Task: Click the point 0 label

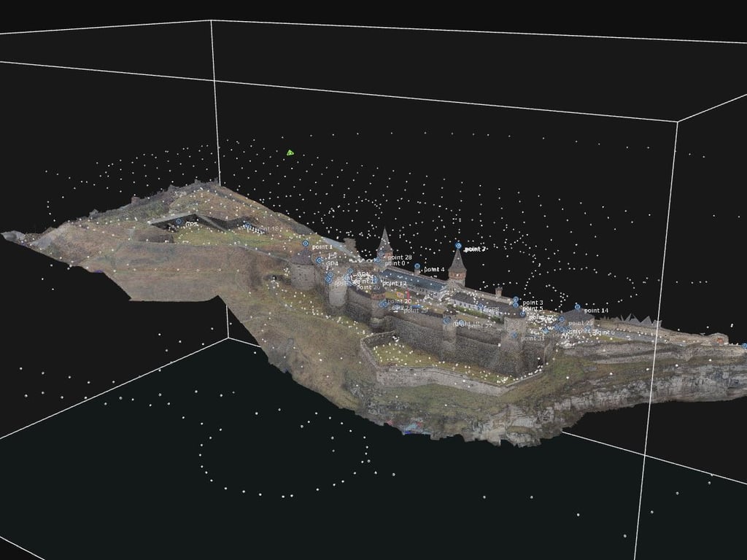Action: pyautogui.click(x=395, y=263)
